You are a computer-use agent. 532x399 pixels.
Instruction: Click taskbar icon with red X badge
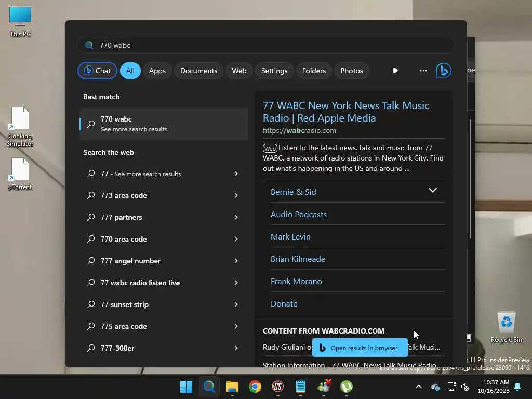pos(324,387)
